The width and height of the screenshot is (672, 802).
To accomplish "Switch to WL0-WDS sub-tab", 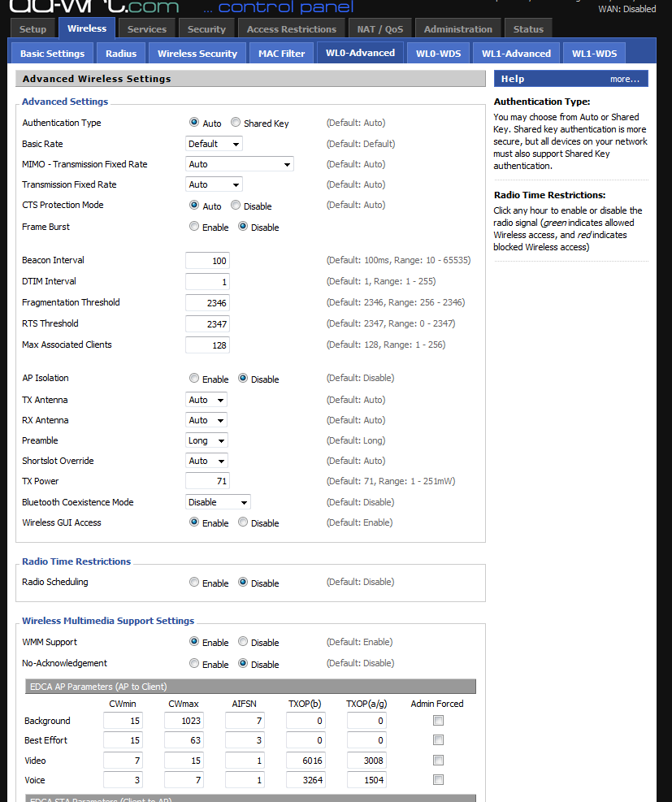I will [438, 53].
